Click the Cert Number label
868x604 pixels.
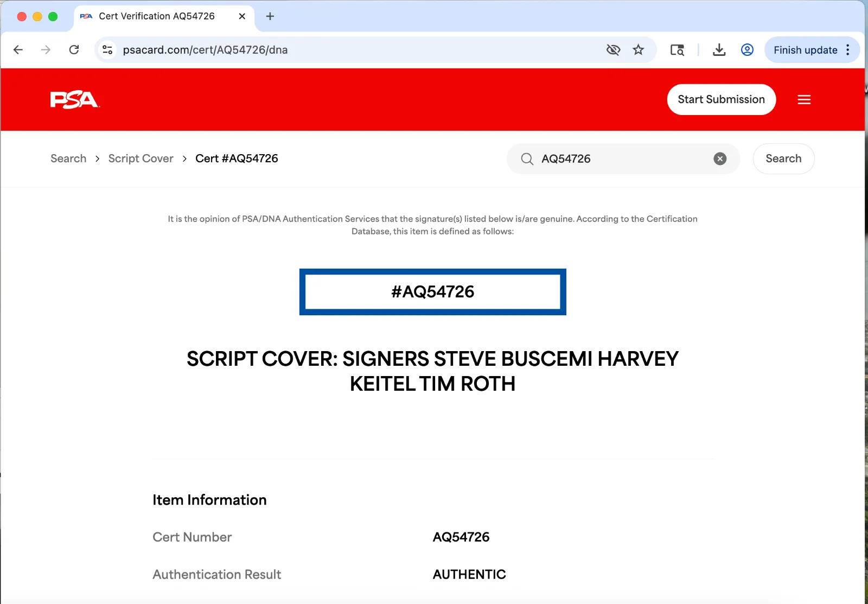192,537
